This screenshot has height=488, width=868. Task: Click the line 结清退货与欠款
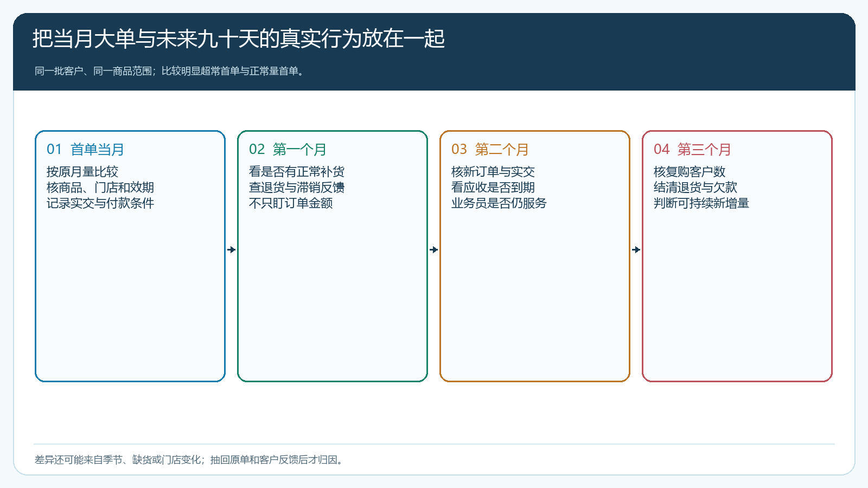coord(695,188)
